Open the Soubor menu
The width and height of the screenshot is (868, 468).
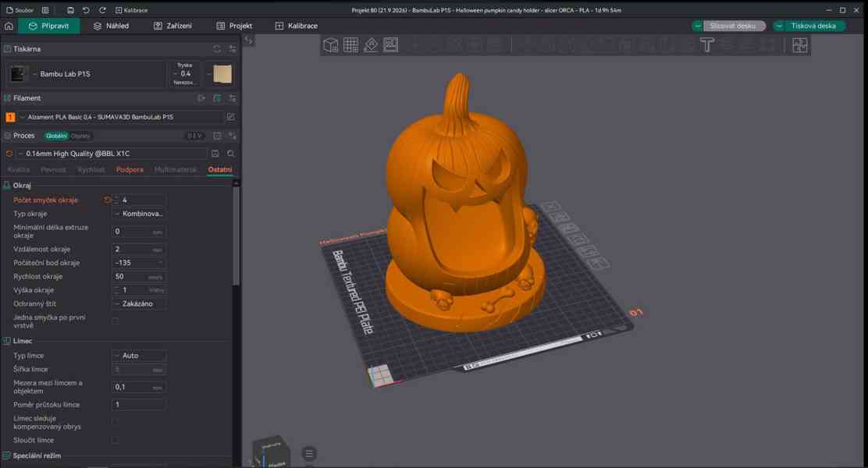pyautogui.click(x=20, y=10)
